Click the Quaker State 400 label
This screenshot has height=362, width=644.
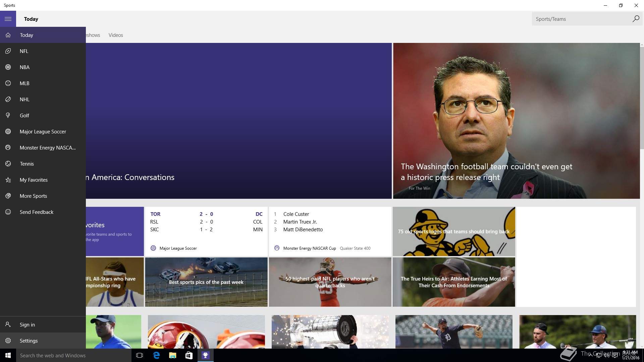[355, 248]
